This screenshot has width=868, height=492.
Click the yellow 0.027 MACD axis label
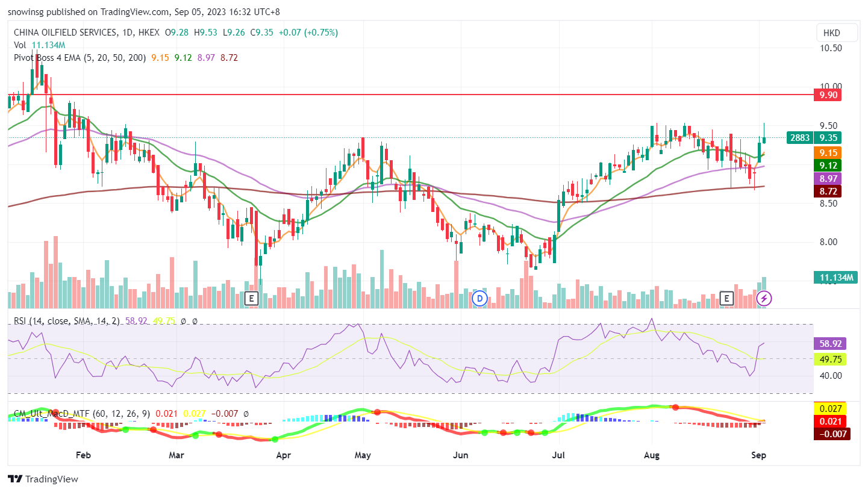pos(830,408)
